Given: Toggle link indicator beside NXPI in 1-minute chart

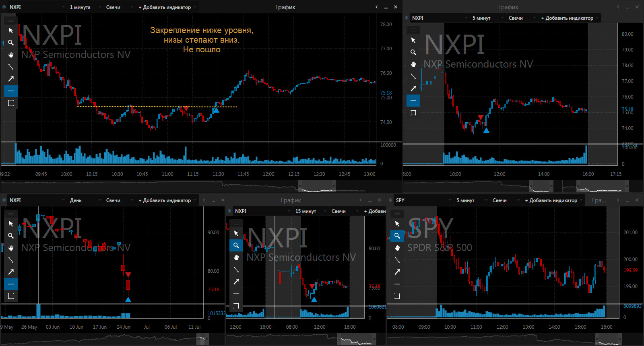Looking at the screenshot, I should click(x=4, y=7).
